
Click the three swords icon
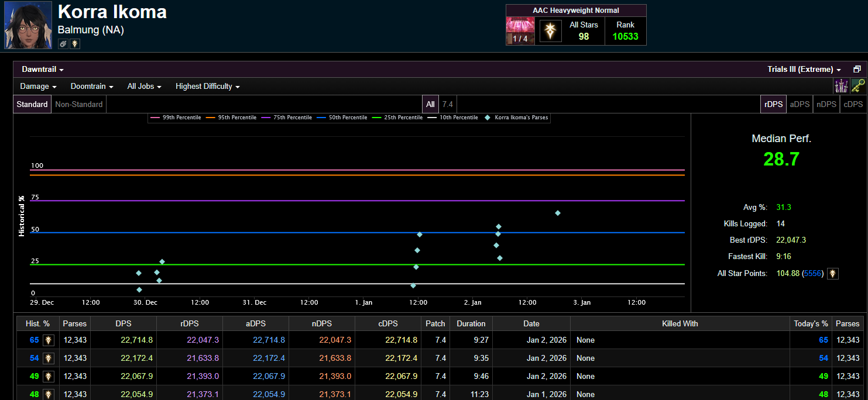pos(842,86)
